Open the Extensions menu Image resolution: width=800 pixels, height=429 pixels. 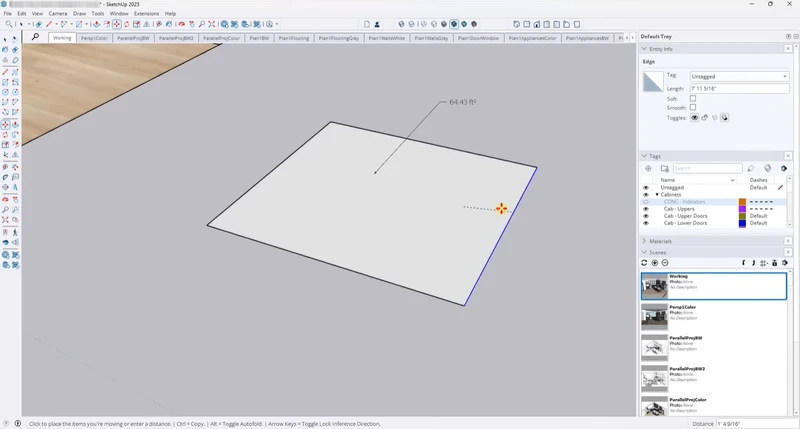coord(145,13)
